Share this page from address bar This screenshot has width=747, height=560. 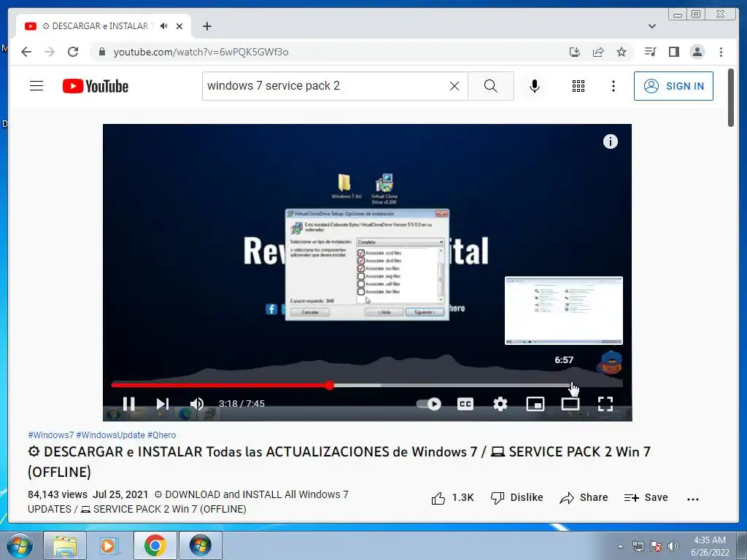(598, 52)
